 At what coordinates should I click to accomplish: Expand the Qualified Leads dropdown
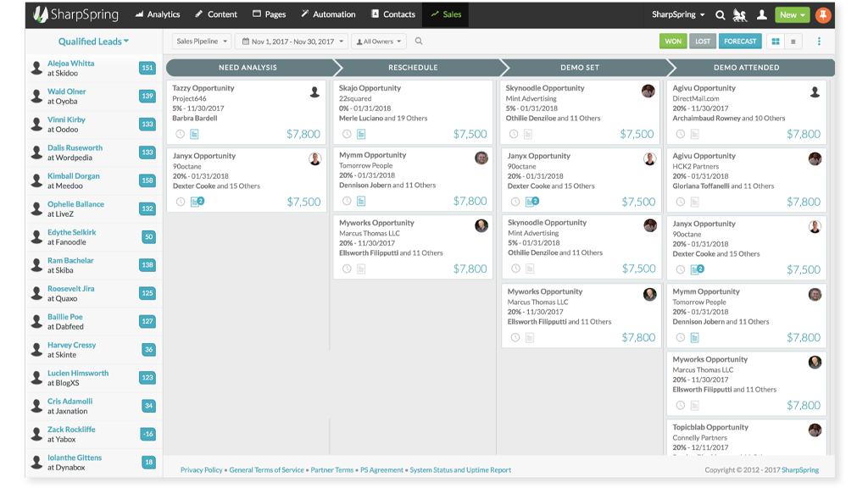point(93,42)
